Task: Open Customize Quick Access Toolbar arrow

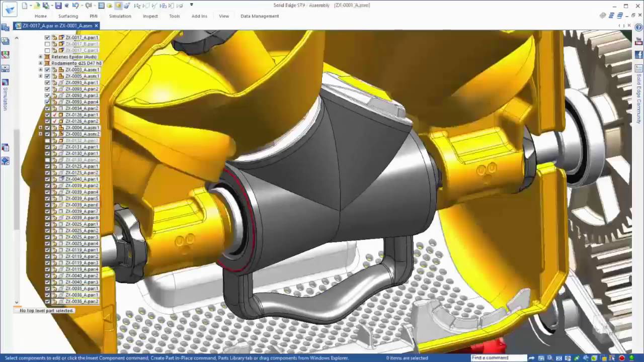Action: pyautogui.click(x=192, y=5)
